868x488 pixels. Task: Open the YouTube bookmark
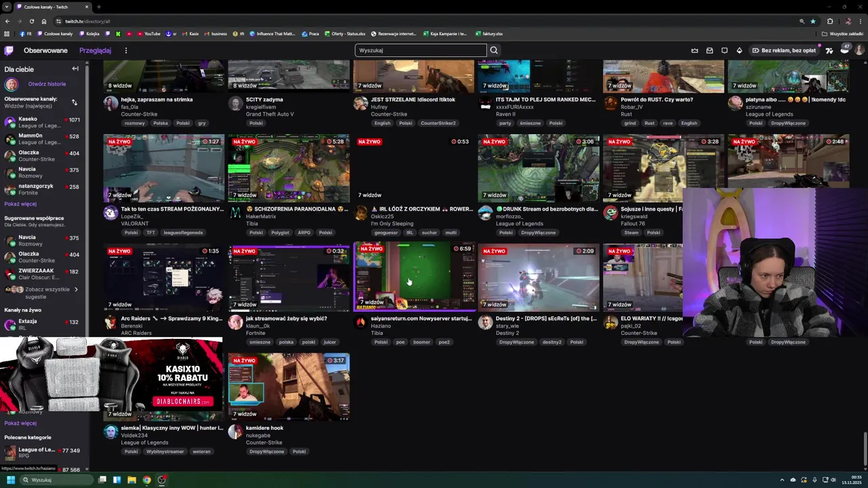coord(149,33)
